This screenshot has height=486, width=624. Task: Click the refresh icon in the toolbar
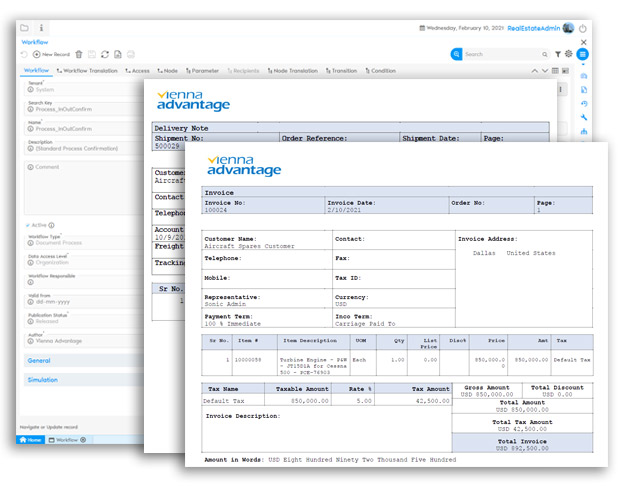coord(105,54)
